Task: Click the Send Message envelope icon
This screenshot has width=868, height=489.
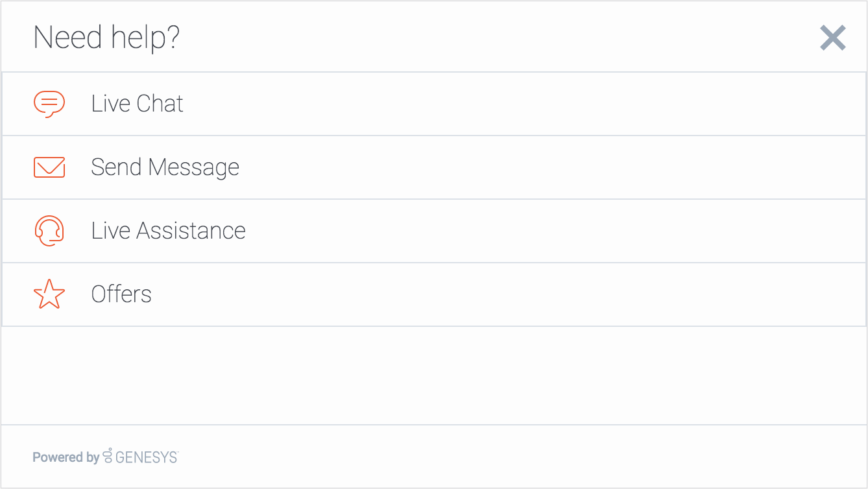Action: click(x=49, y=167)
